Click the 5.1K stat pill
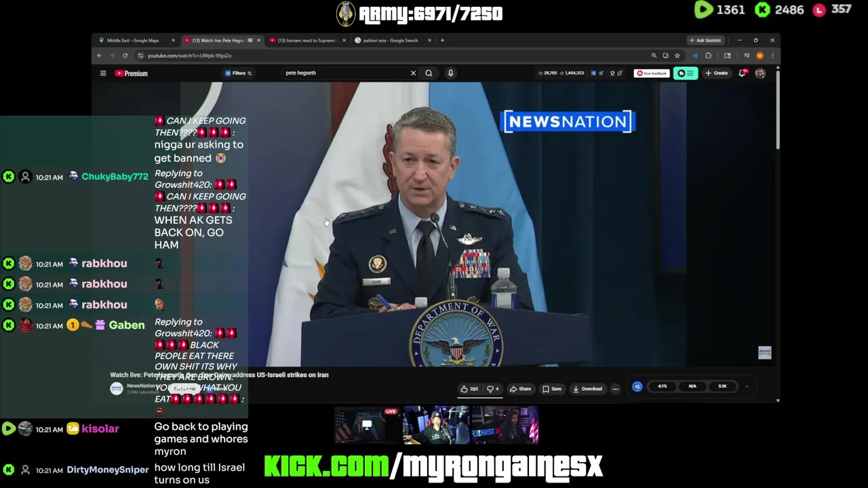Image resolution: width=868 pixels, height=488 pixels. point(722,386)
